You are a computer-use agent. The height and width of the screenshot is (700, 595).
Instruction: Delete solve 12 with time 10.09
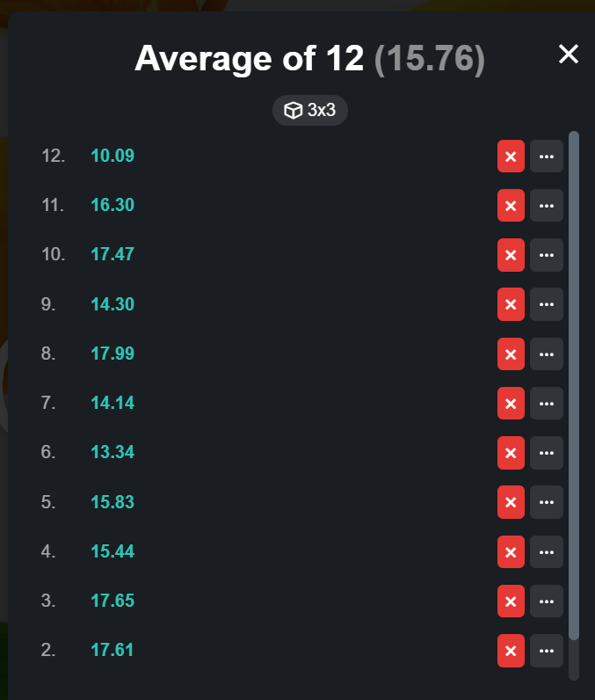[x=511, y=157]
